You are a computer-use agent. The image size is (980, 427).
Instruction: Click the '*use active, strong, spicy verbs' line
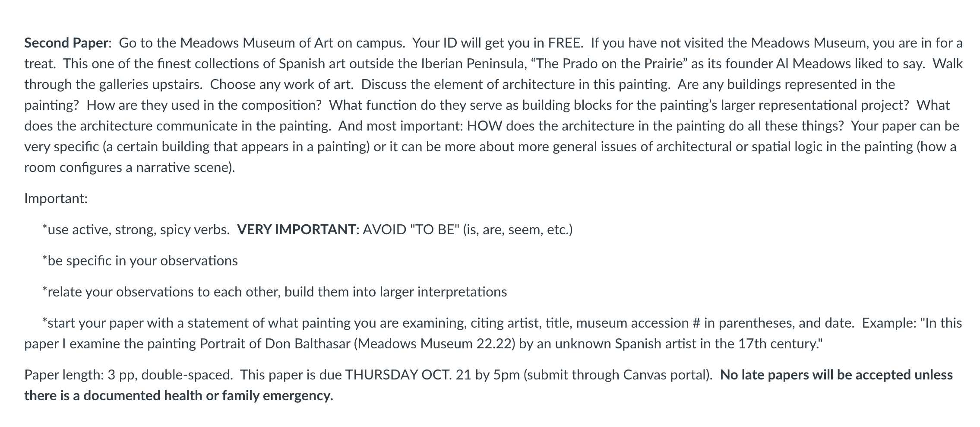pos(136,229)
